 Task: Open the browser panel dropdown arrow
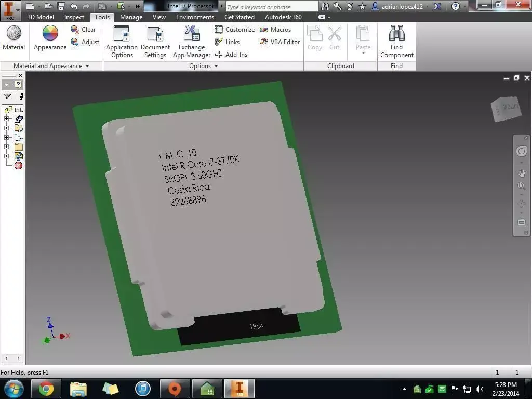click(7, 85)
